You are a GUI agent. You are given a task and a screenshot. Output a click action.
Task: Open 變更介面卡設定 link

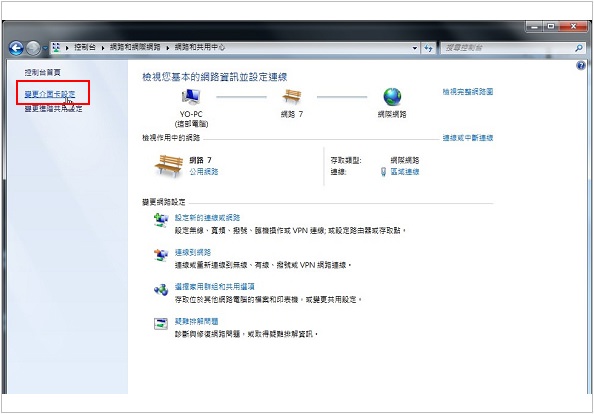50,94
